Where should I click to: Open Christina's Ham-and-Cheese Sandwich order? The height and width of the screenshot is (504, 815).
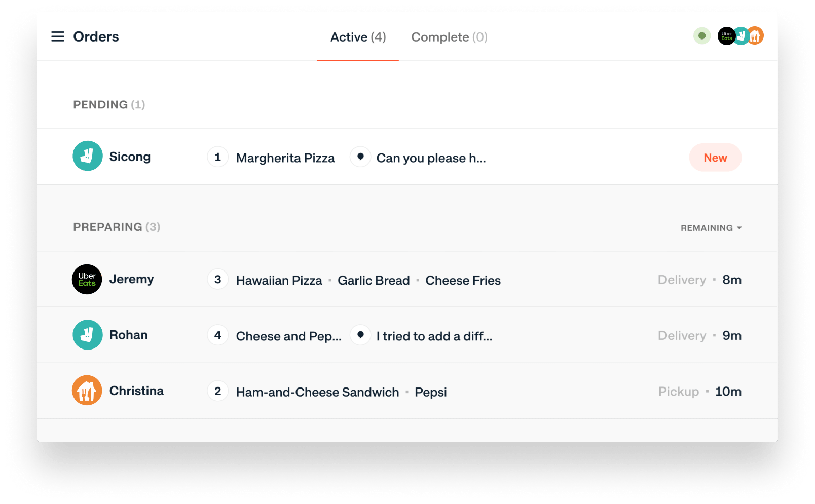pos(317,392)
